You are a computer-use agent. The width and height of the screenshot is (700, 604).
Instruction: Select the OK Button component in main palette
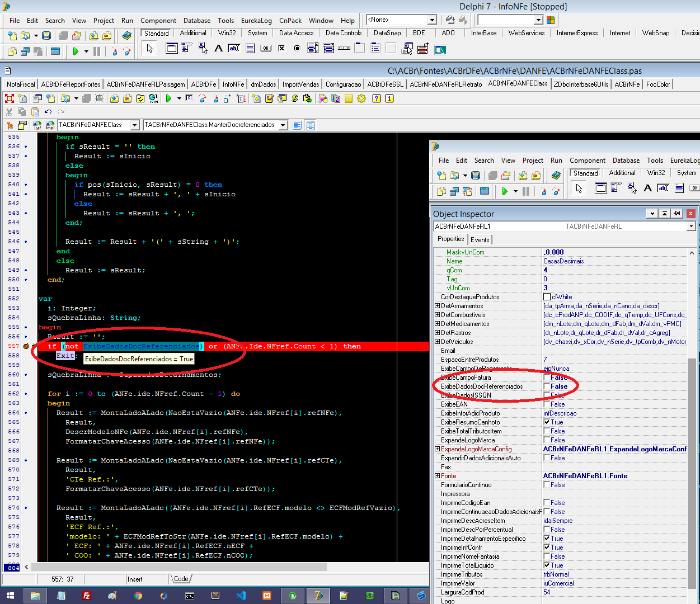[x=266, y=48]
